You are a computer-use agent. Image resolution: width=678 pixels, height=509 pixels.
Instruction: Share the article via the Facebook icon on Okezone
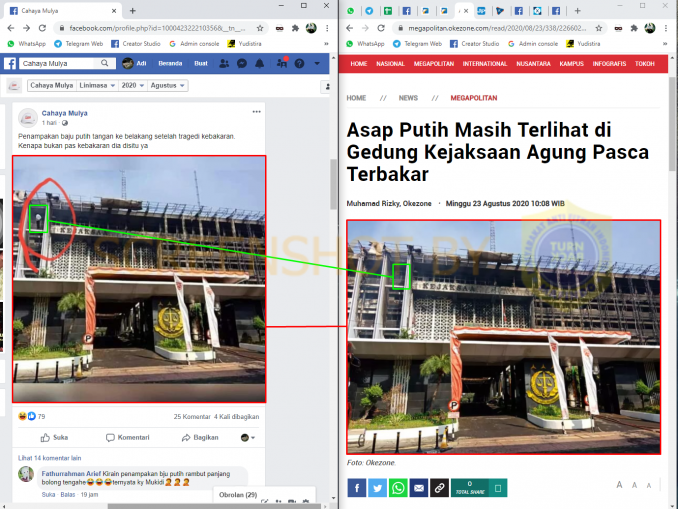(357, 488)
